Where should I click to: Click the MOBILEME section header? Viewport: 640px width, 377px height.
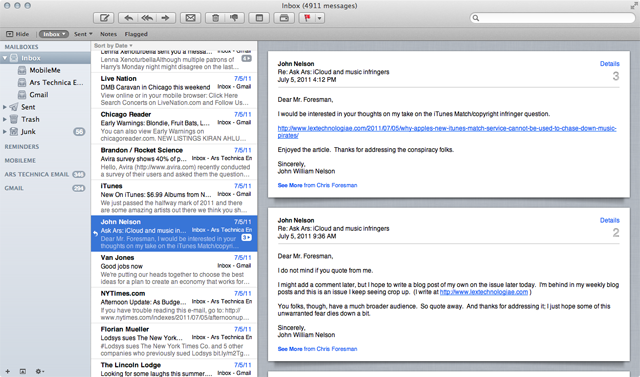[x=20, y=160]
